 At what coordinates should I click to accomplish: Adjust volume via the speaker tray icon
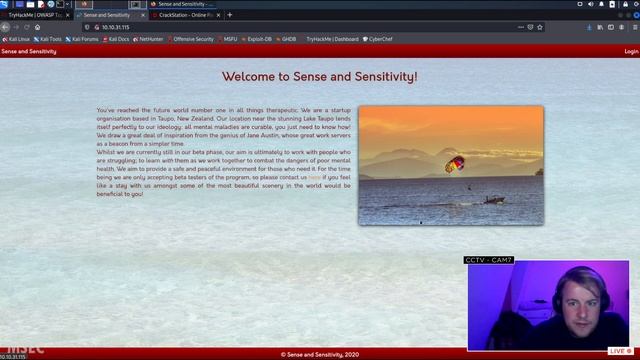[591, 4]
